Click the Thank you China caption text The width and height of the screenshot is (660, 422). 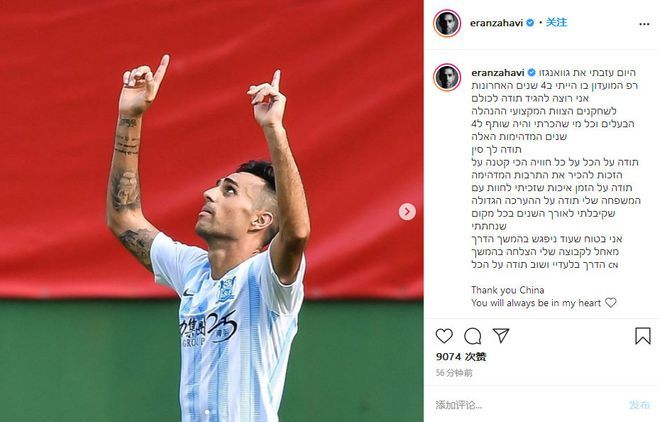click(x=507, y=290)
